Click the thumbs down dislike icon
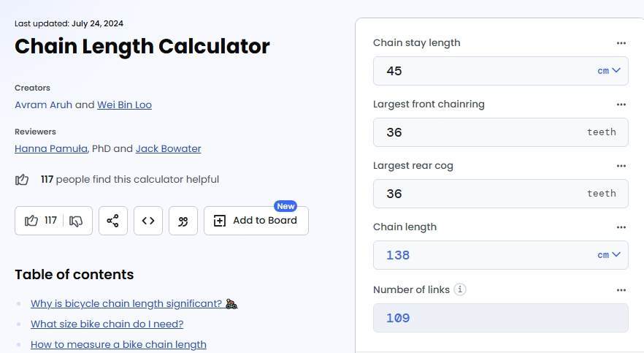This screenshot has width=644, height=353. [x=76, y=221]
